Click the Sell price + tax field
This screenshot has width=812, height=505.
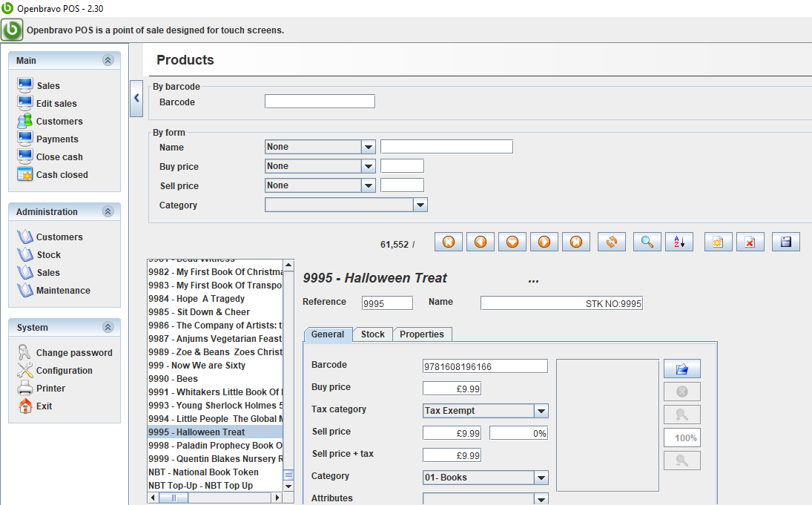(452, 455)
